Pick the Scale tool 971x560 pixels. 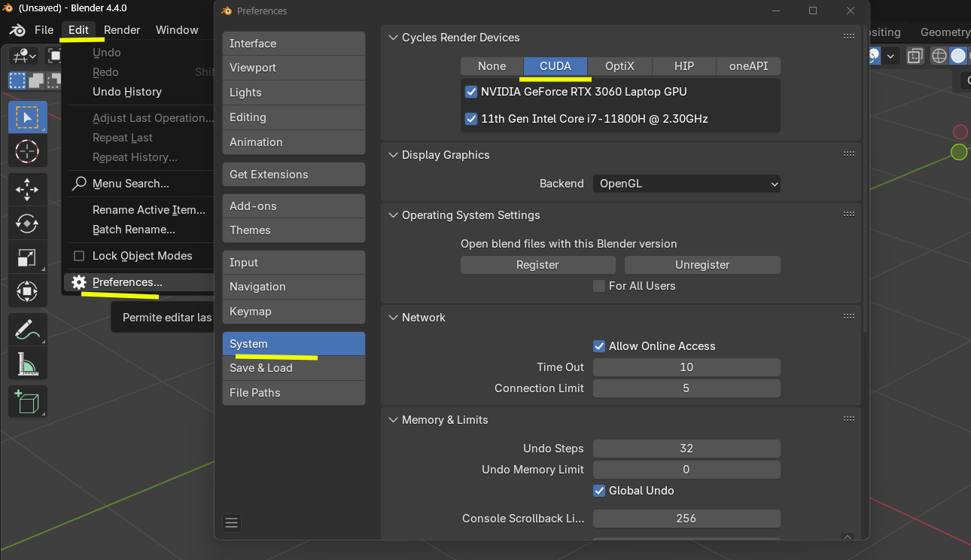click(27, 258)
